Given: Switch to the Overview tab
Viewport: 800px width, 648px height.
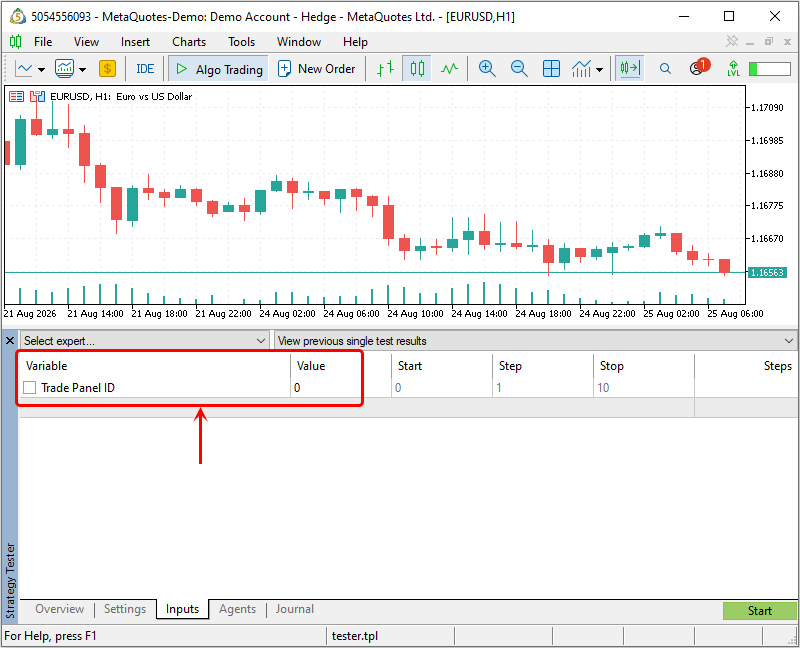Looking at the screenshot, I should click(x=60, y=609).
